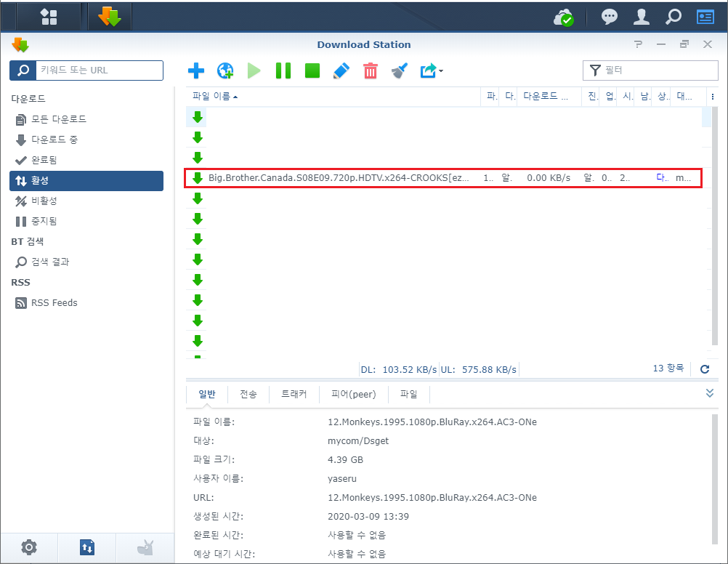Select 다운로드 중 in the sidebar
The height and width of the screenshot is (564, 728).
[86, 140]
